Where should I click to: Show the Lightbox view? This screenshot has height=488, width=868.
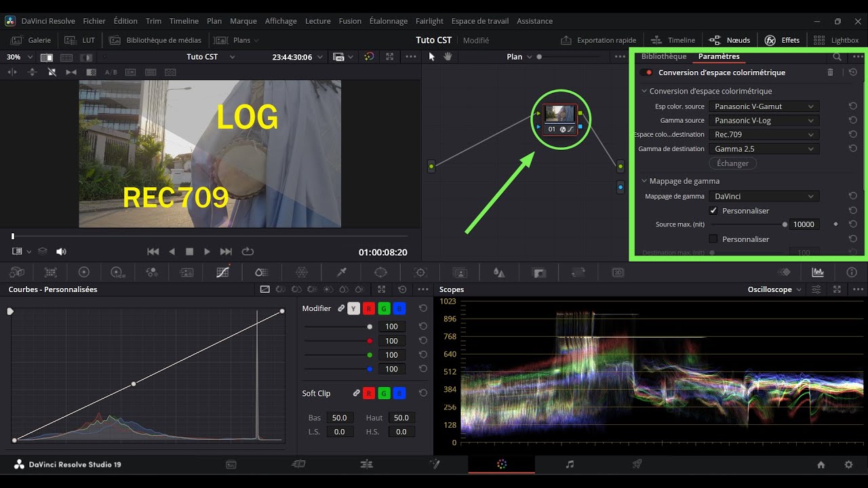click(836, 40)
